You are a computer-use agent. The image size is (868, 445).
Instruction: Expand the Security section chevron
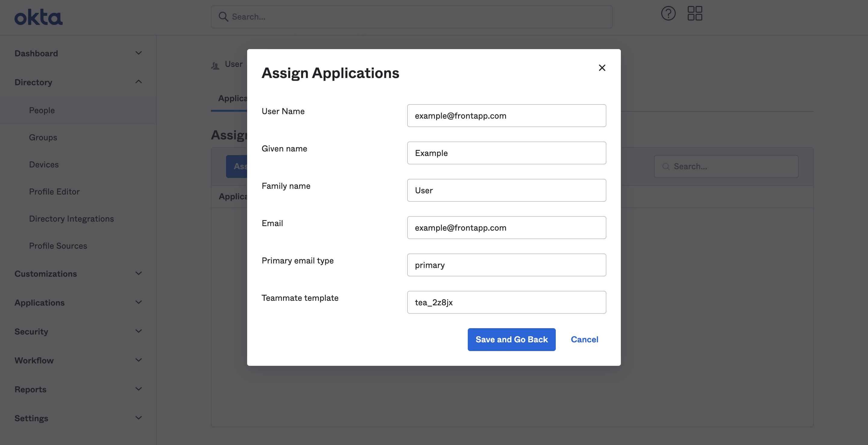(x=139, y=331)
